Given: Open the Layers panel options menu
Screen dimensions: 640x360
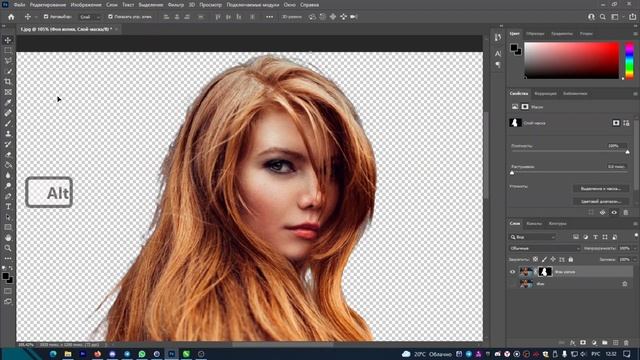Looking at the screenshot, I should 635,224.
